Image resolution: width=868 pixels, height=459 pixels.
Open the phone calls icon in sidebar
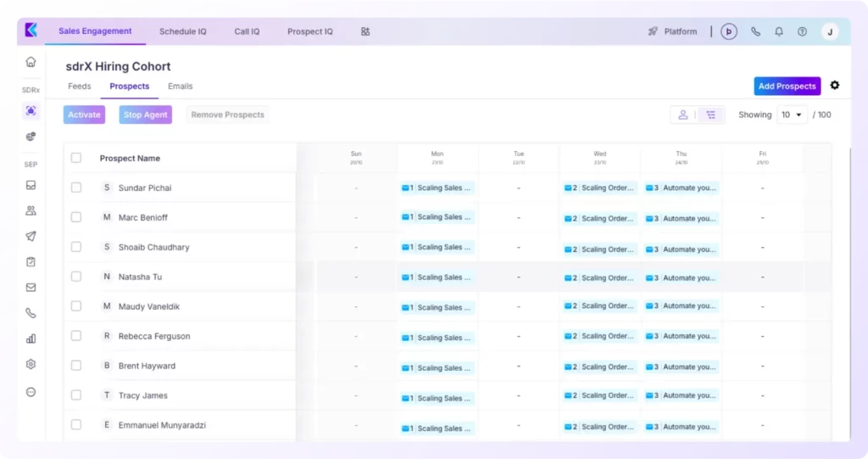pyautogui.click(x=31, y=313)
